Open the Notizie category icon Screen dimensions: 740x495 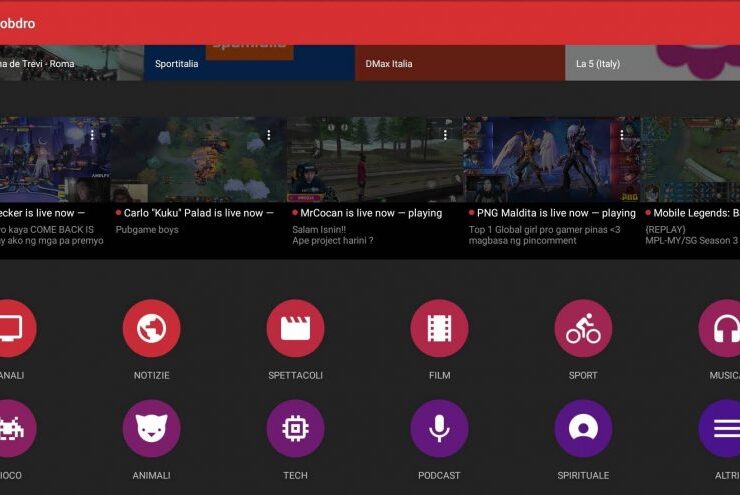click(x=151, y=328)
